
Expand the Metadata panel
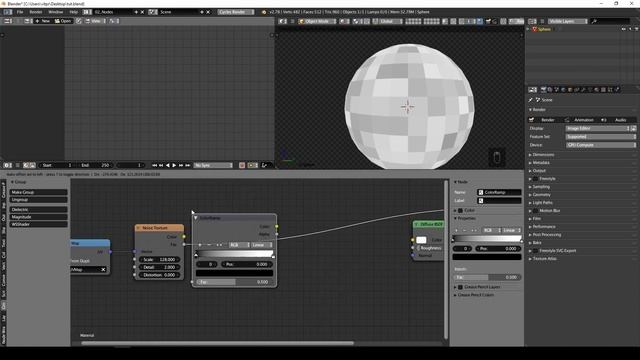(x=541, y=163)
